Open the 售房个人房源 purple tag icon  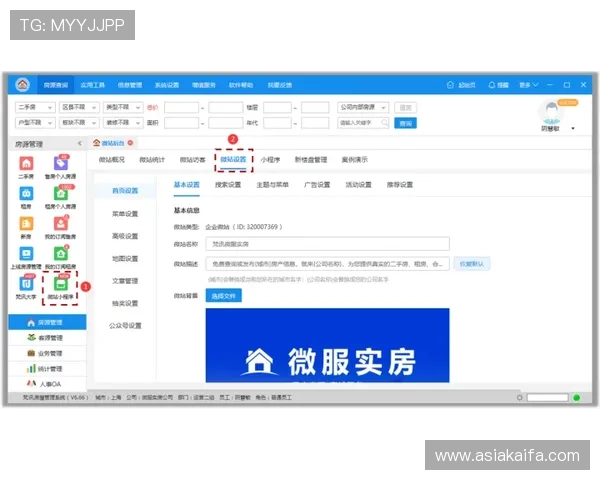coord(60,163)
